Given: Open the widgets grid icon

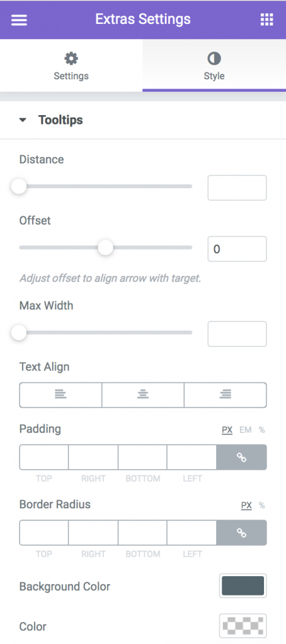Looking at the screenshot, I should 266,19.
